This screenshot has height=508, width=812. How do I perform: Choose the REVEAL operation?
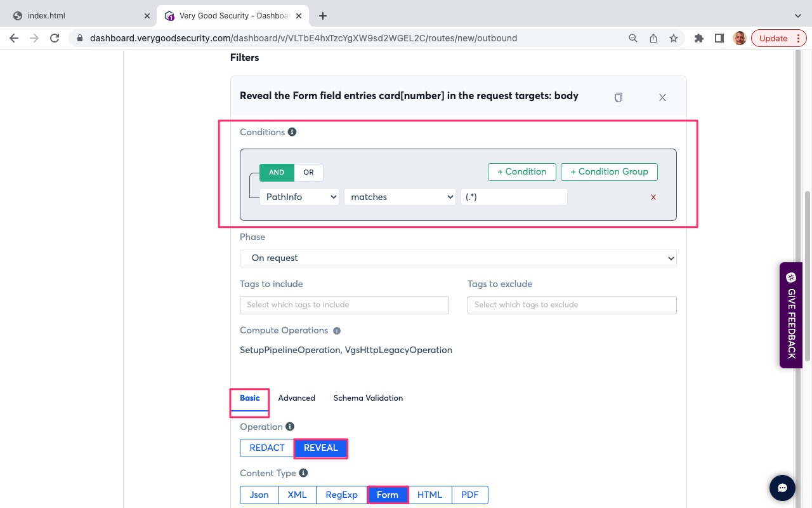[320, 448]
